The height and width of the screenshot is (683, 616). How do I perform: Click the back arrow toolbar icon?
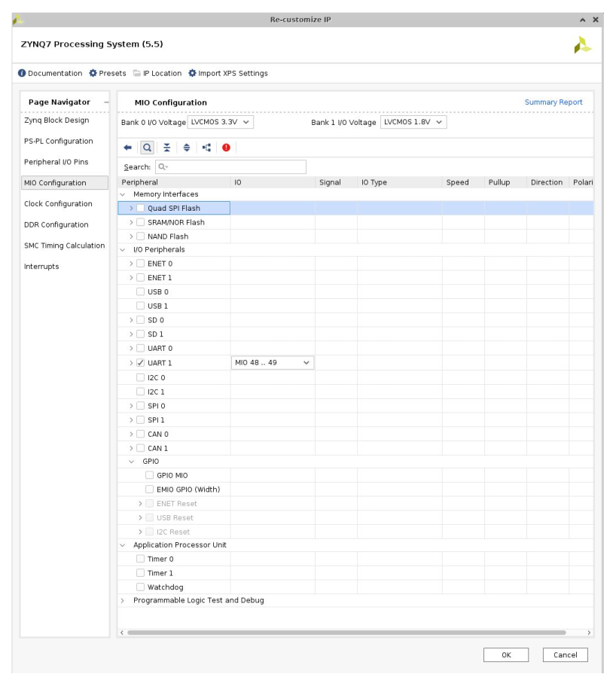[128, 148]
